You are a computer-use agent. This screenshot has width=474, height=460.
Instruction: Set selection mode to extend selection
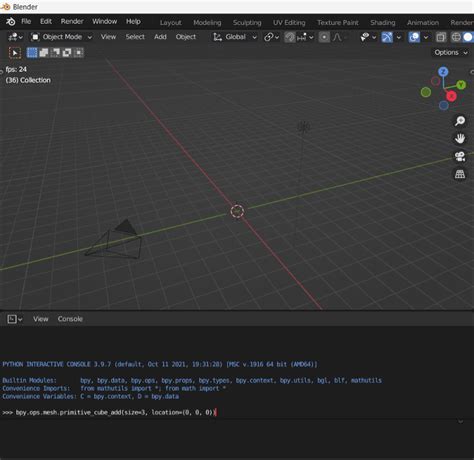tap(44, 52)
